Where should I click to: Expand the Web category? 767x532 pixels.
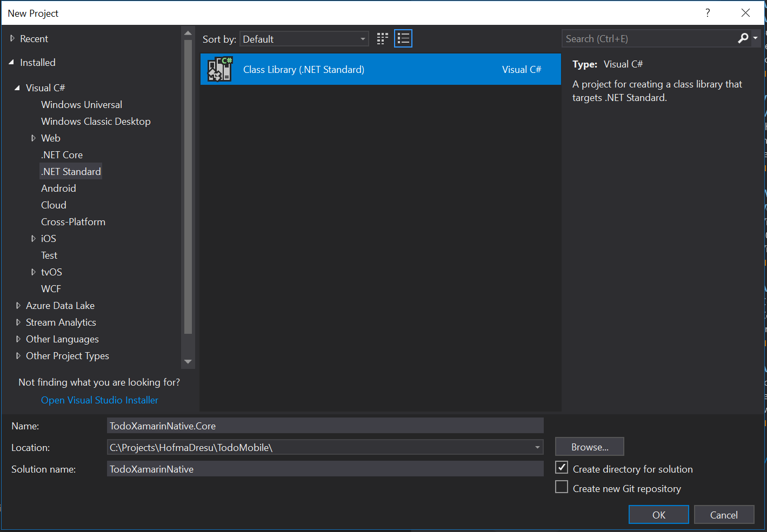coord(34,138)
